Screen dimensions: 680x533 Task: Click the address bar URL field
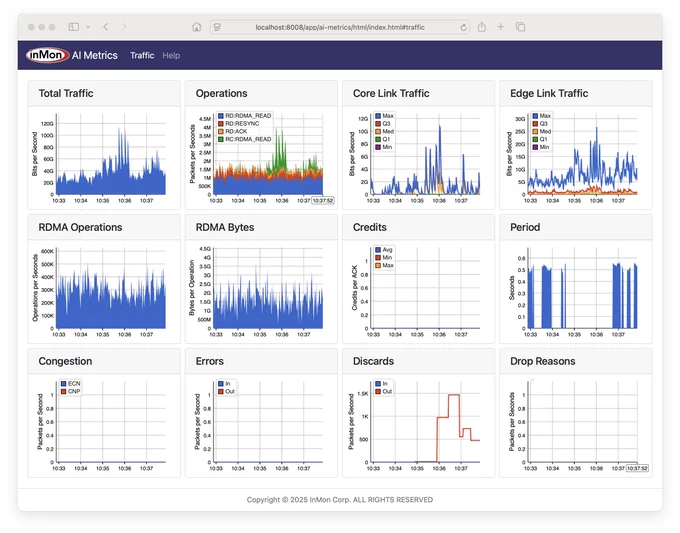click(340, 27)
